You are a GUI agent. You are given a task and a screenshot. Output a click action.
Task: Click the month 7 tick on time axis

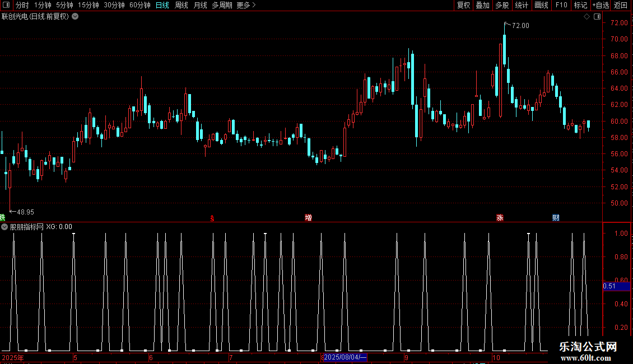231,357
